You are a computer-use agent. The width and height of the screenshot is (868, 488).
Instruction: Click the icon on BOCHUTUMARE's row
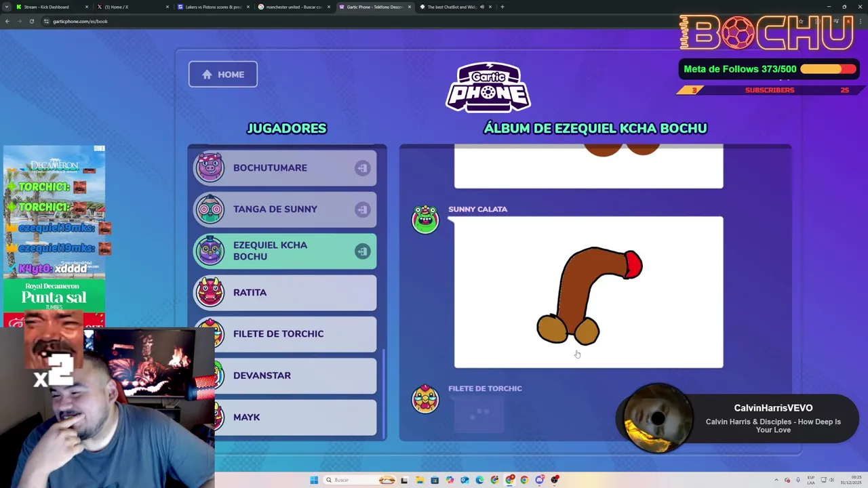362,168
